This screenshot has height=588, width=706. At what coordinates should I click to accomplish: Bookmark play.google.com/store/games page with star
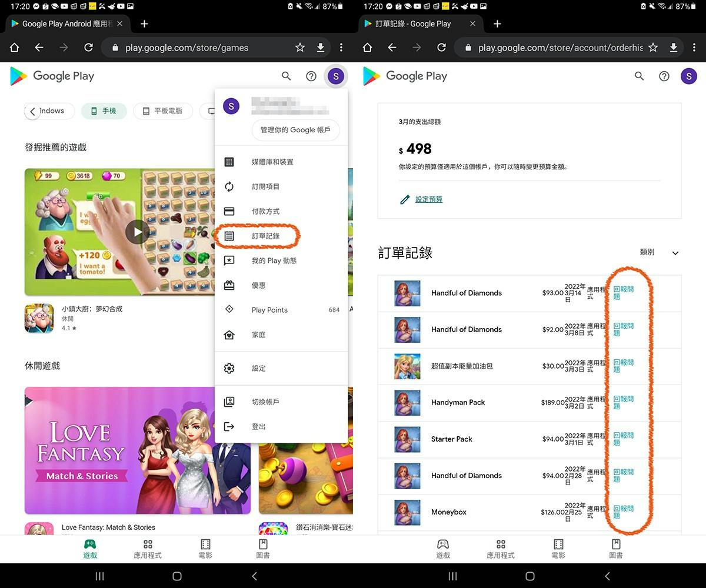pos(300,48)
